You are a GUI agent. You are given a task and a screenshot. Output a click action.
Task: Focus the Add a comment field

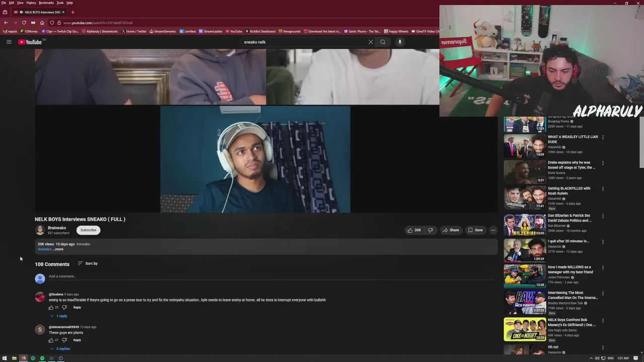[x=271, y=277]
